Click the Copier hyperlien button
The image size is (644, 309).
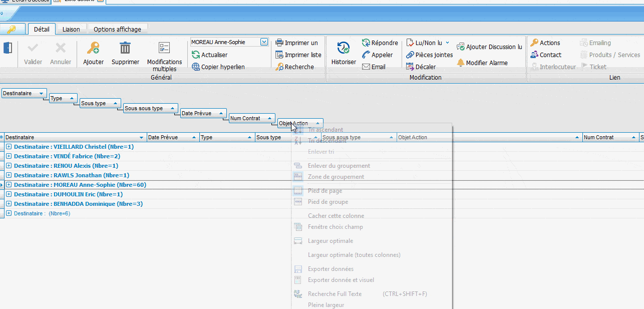[222, 67]
